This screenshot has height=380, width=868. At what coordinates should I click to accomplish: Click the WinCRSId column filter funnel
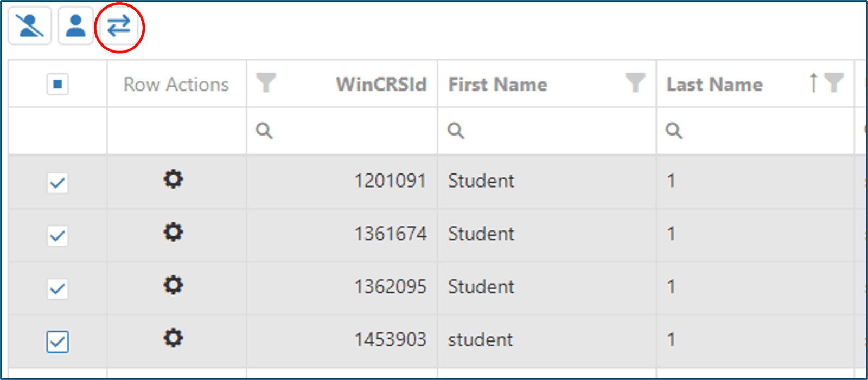point(266,83)
